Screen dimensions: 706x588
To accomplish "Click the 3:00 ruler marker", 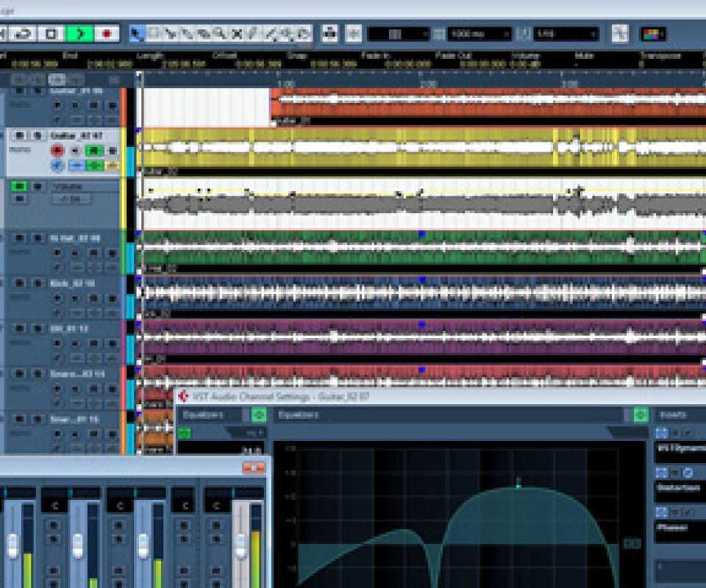I will 569,84.
